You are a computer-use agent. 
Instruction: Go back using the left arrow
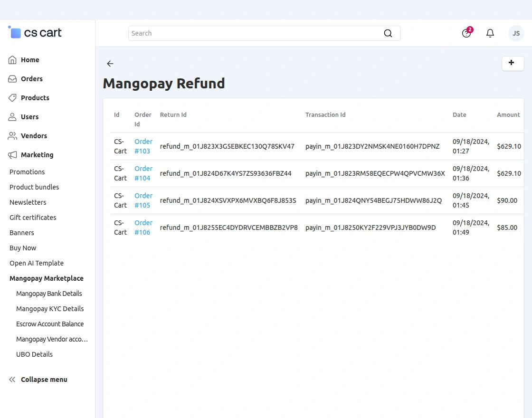point(110,64)
